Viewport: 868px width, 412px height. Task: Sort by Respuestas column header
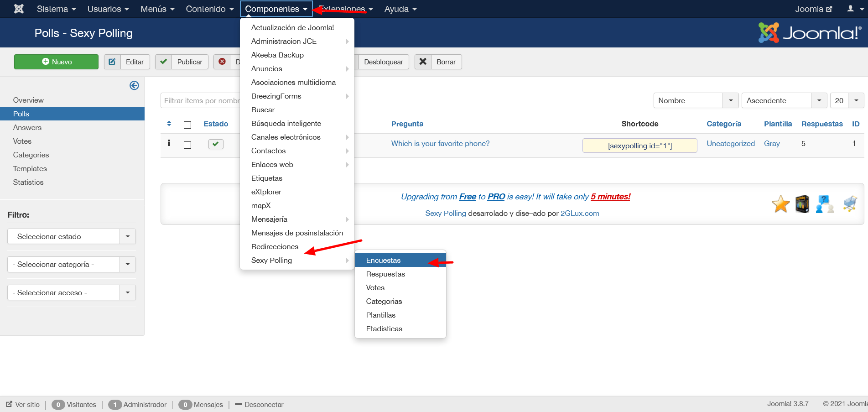(x=822, y=124)
